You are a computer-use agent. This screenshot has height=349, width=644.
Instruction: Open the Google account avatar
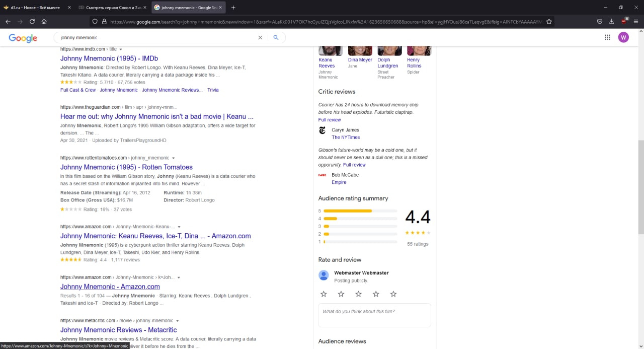[623, 37]
